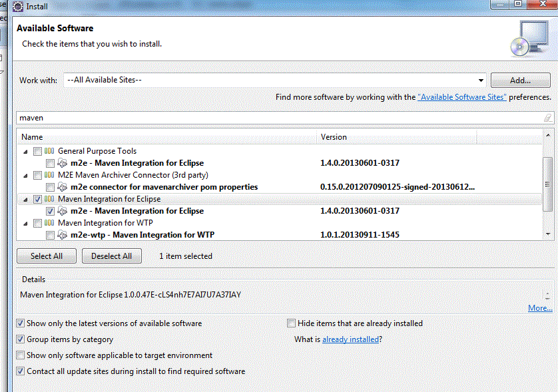Check the General Purpose Tools category checkbox
Screen dimensions: 558x392
37,152
